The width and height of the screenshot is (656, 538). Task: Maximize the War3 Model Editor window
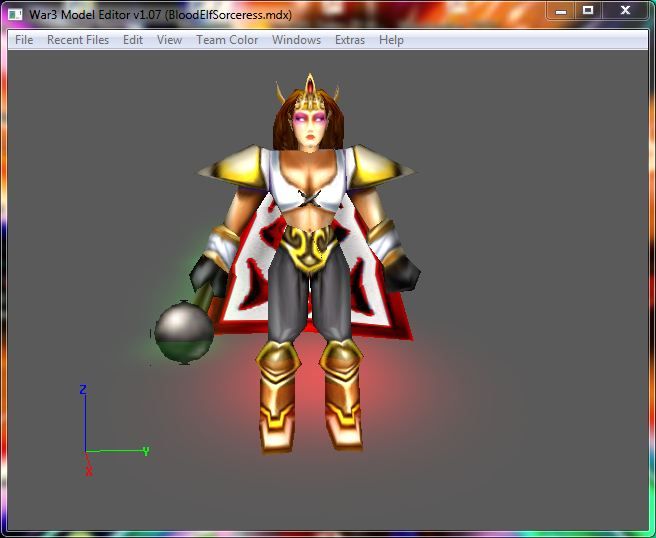click(588, 11)
